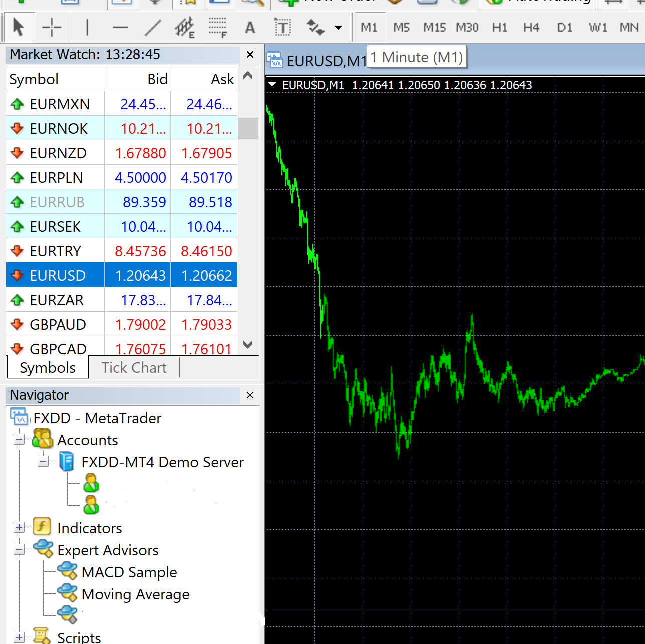Select EURPLN symbol row

pyautogui.click(x=122, y=177)
